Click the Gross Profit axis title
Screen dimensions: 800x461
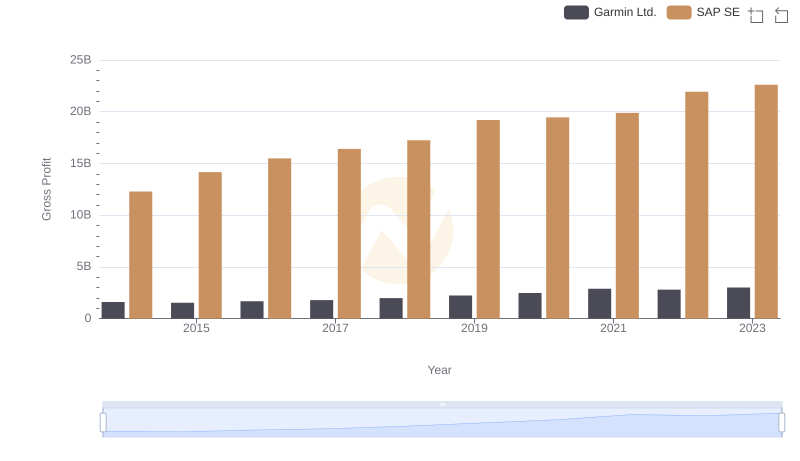point(46,189)
